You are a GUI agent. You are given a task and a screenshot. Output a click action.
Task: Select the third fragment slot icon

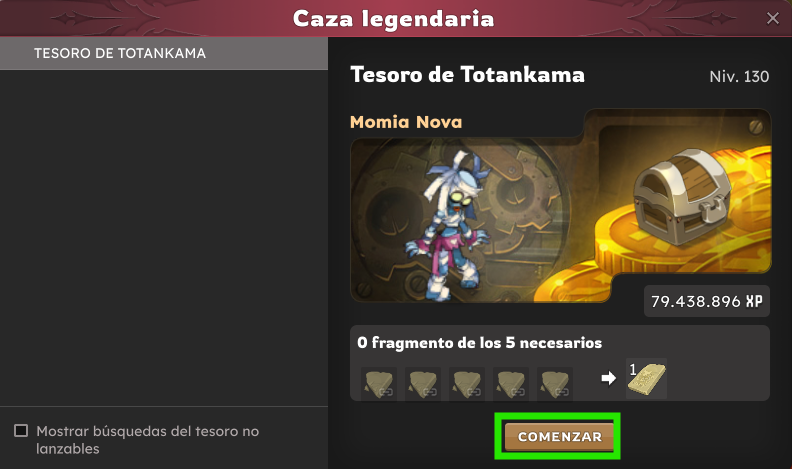(467, 384)
